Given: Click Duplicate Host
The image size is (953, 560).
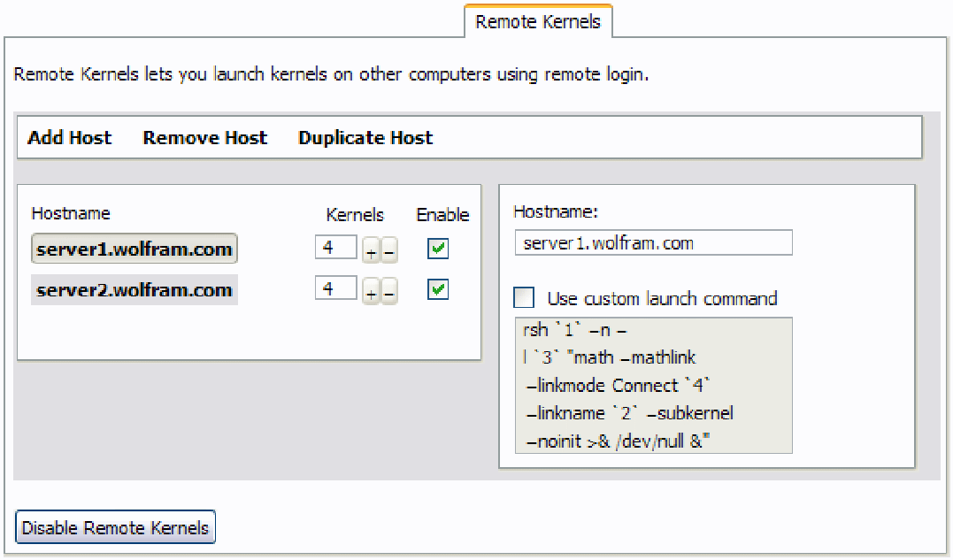Looking at the screenshot, I should (365, 138).
